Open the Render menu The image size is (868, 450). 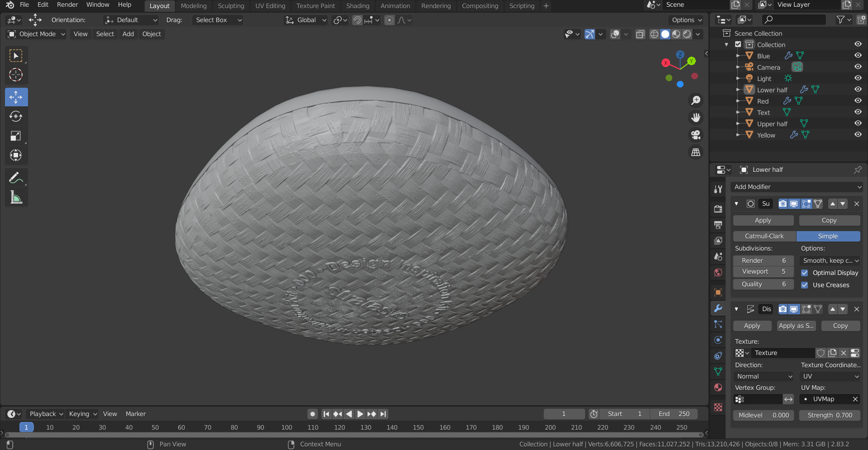(x=67, y=5)
